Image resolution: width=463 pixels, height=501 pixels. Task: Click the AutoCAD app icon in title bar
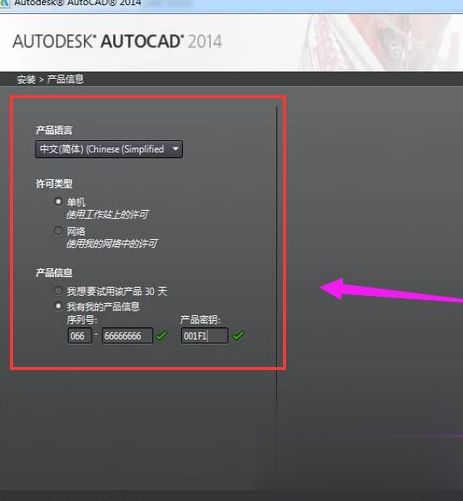[5, 3]
